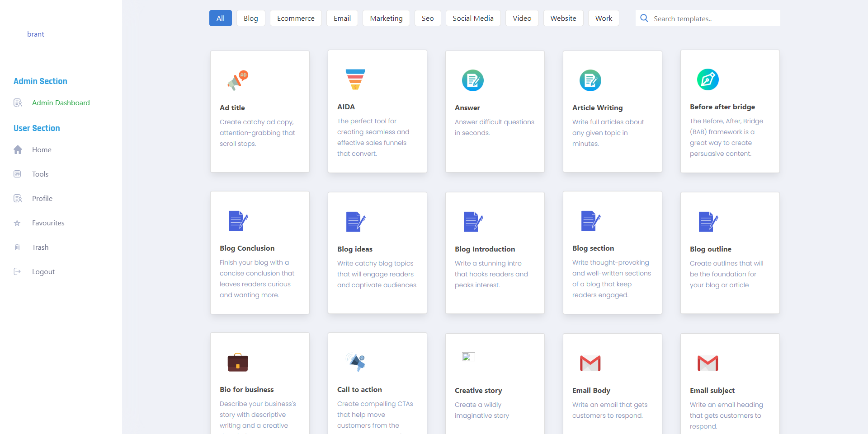Open the Creative story template thumbnail
868x434 pixels.
468,357
